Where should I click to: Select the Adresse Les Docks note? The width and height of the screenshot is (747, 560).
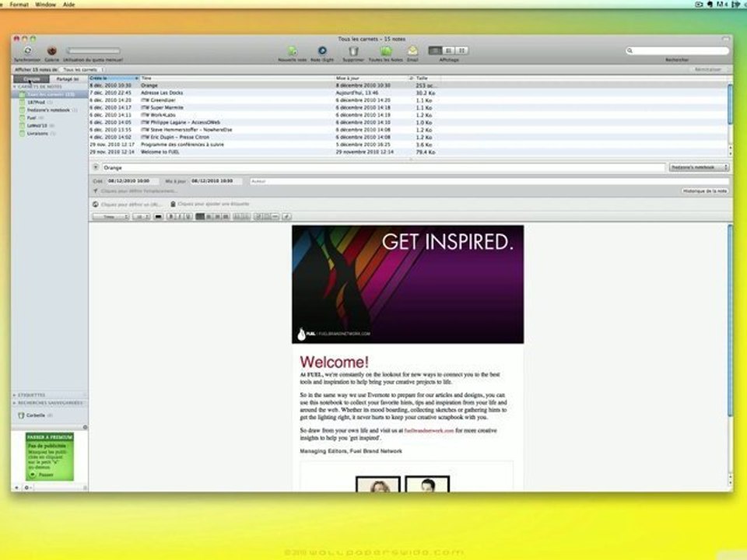pyautogui.click(x=409, y=93)
